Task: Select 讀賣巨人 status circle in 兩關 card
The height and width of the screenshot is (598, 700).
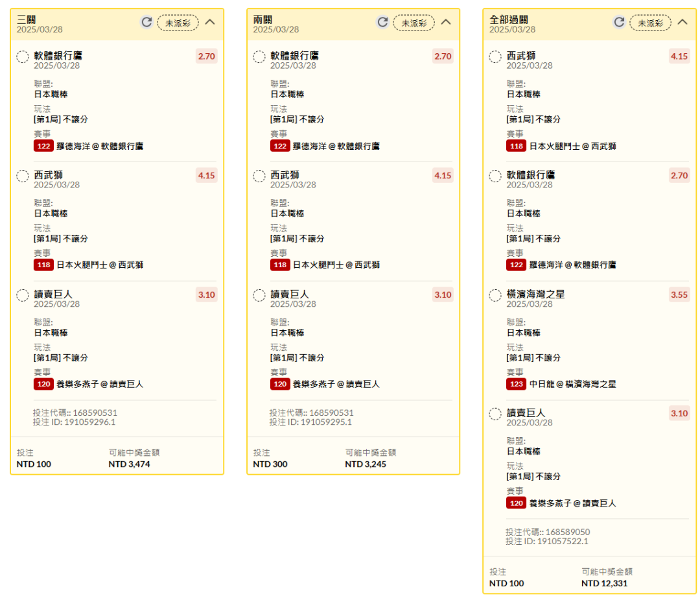Action: [259, 295]
